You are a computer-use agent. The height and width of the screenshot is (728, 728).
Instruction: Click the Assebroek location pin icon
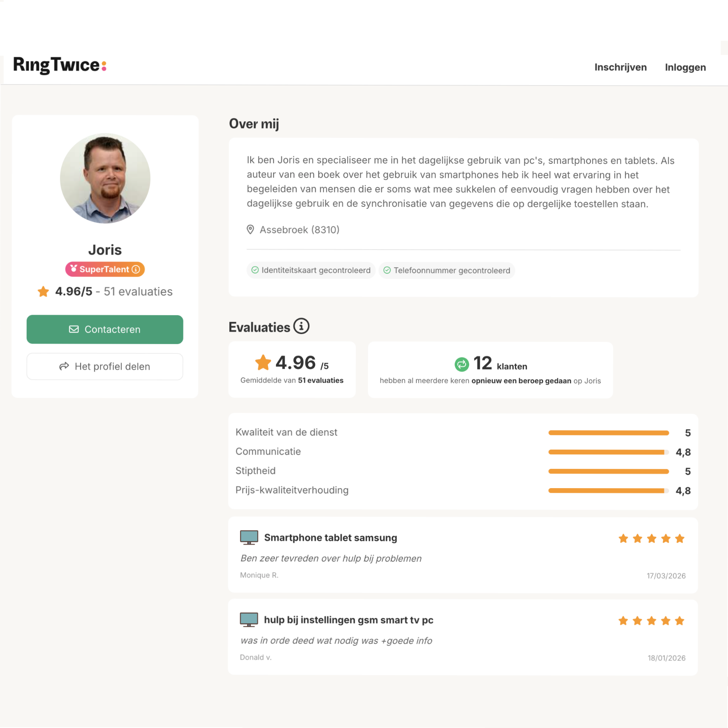pyautogui.click(x=250, y=229)
